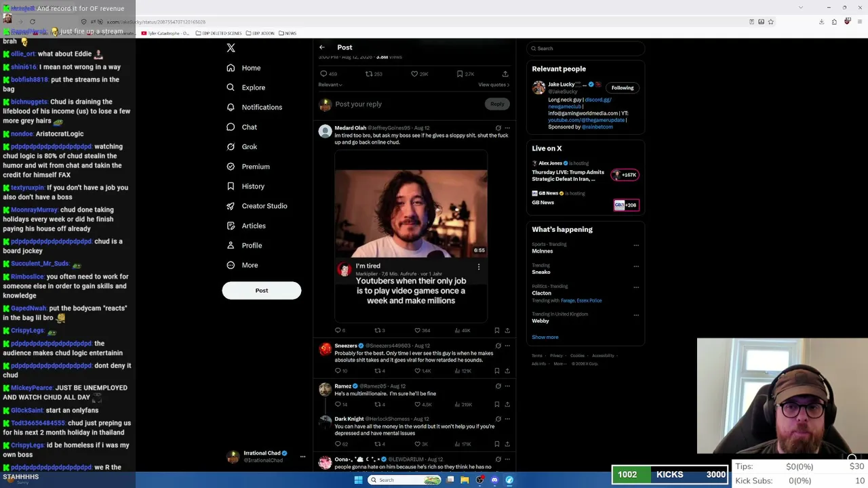Click Show more under What's happening

pyautogui.click(x=545, y=338)
